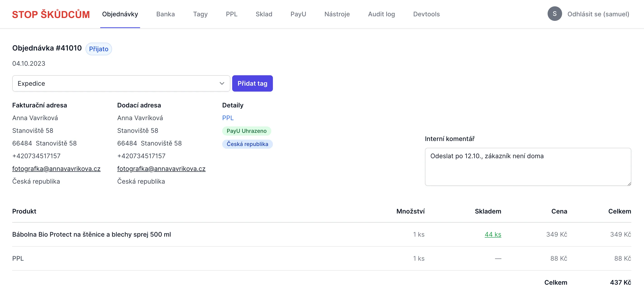
Task: Open the Nástroje menu item
Action: [337, 14]
